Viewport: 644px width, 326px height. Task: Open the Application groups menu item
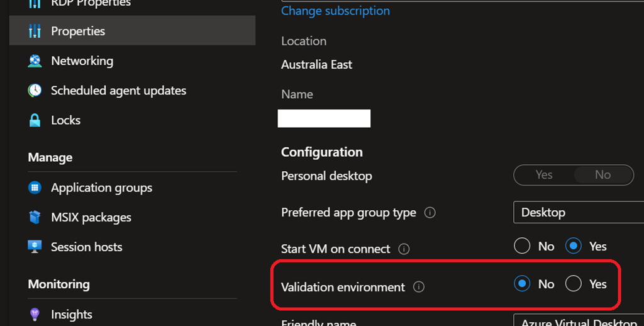(101, 188)
